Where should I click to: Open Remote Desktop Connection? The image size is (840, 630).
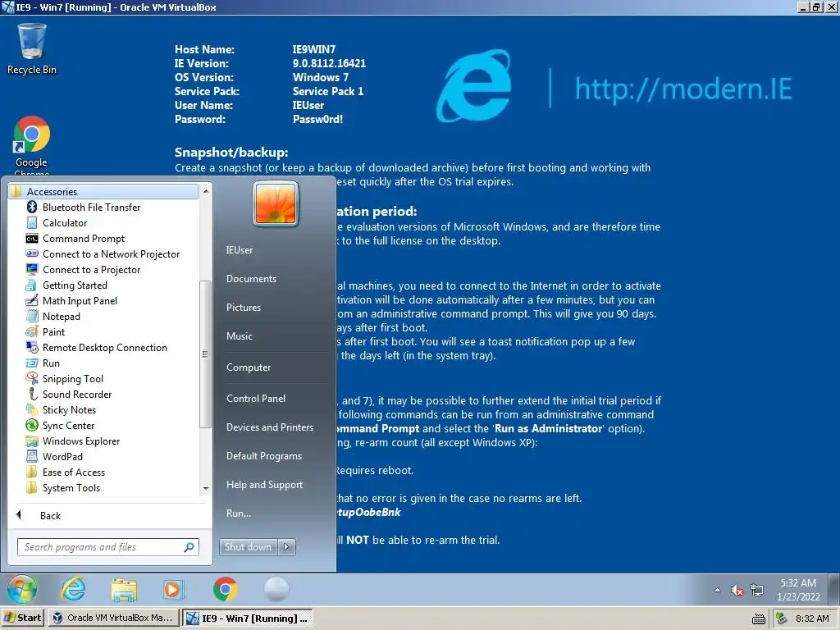click(x=104, y=347)
